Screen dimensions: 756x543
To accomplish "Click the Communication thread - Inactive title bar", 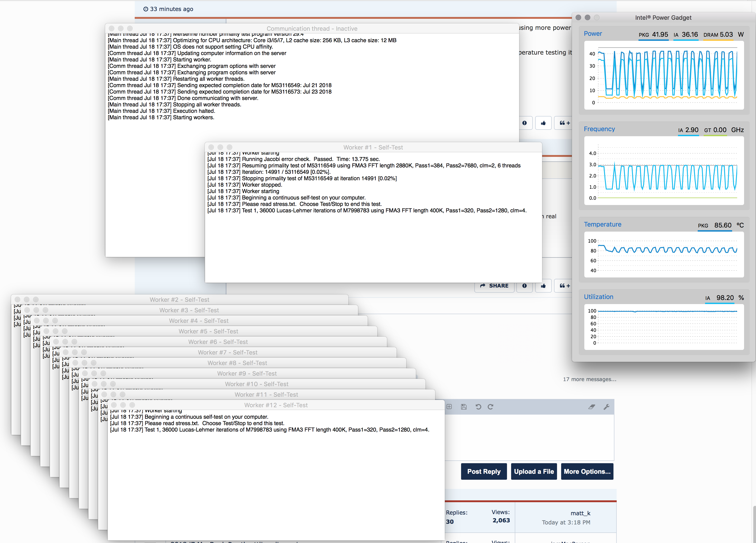I will [312, 29].
